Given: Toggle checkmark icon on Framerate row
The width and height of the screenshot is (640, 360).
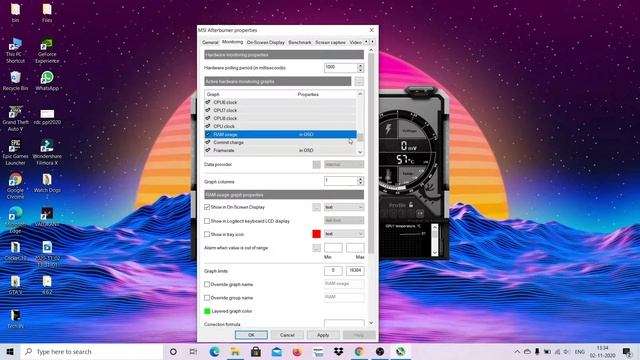Looking at the screenshot, I should click(x=208, y=150).
